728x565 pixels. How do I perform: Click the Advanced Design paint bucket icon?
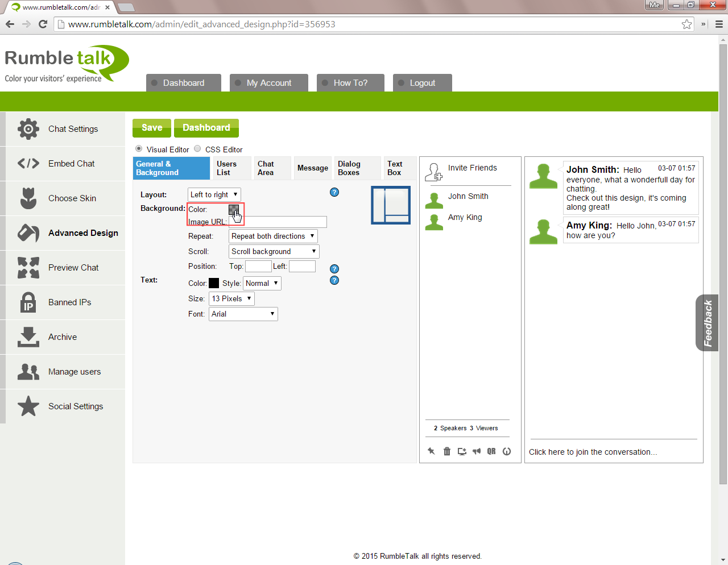pos(28,233)
